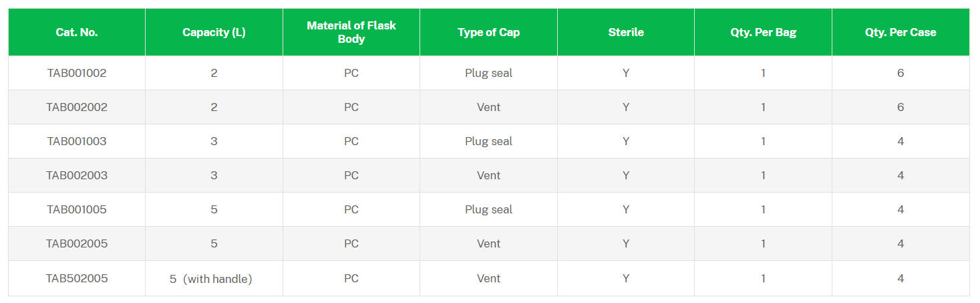Click the Material of Flask Body header
980x303 pixels.
[351, 32]
